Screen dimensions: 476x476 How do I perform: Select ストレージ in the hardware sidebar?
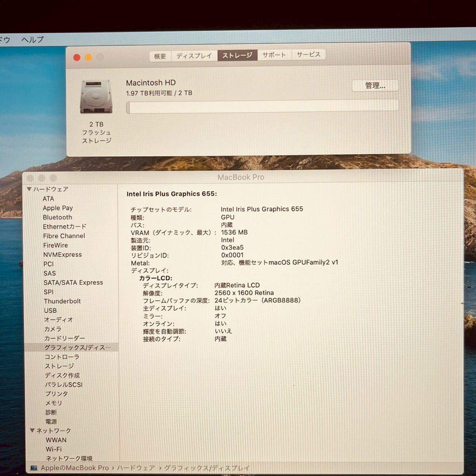59,366
